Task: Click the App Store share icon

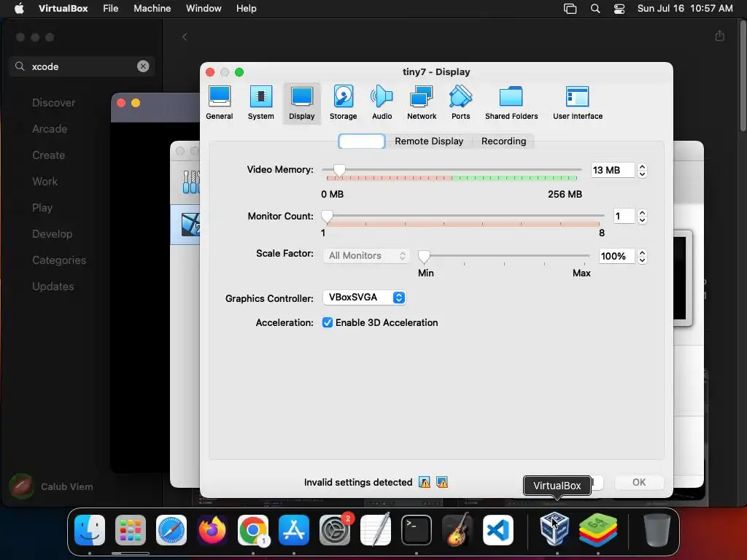Action: pyautogui.click(x=720, y=36)
